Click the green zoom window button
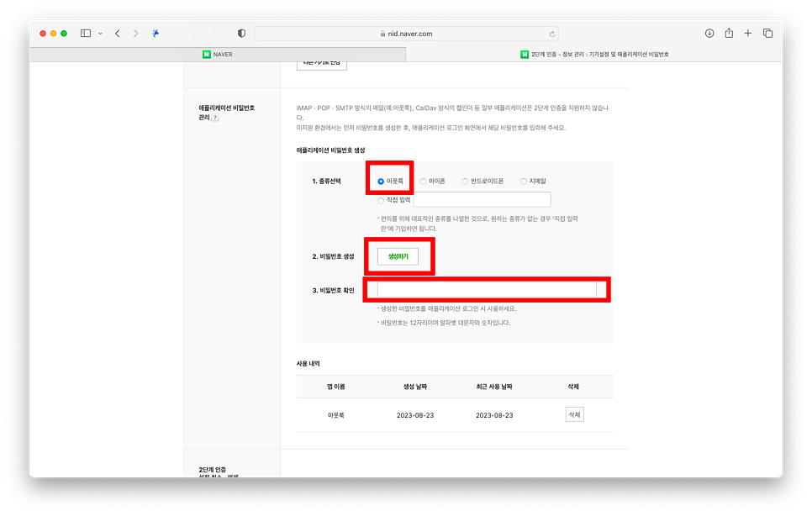Screen dimensions: 812x516 click(64, 33)
